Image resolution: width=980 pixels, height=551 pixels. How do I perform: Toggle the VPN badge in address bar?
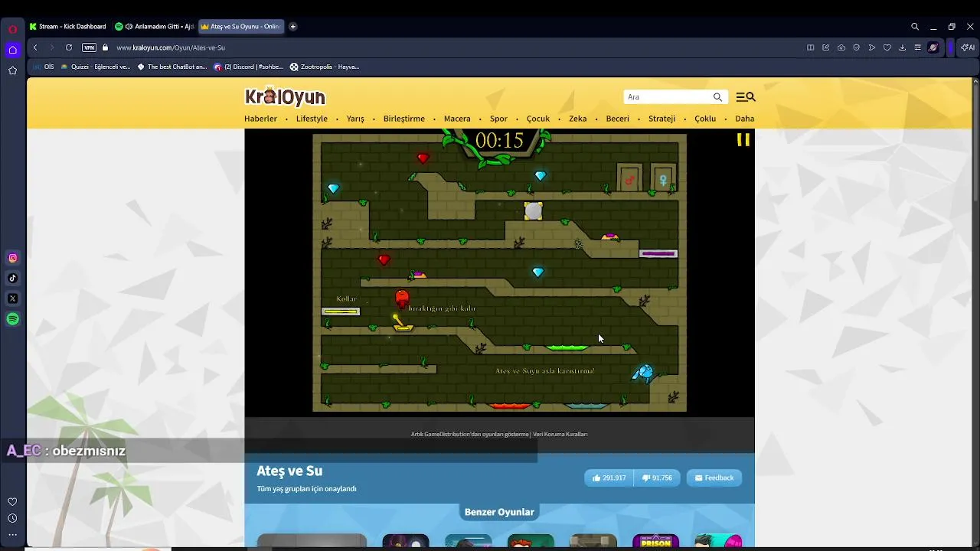click(90, 47)
